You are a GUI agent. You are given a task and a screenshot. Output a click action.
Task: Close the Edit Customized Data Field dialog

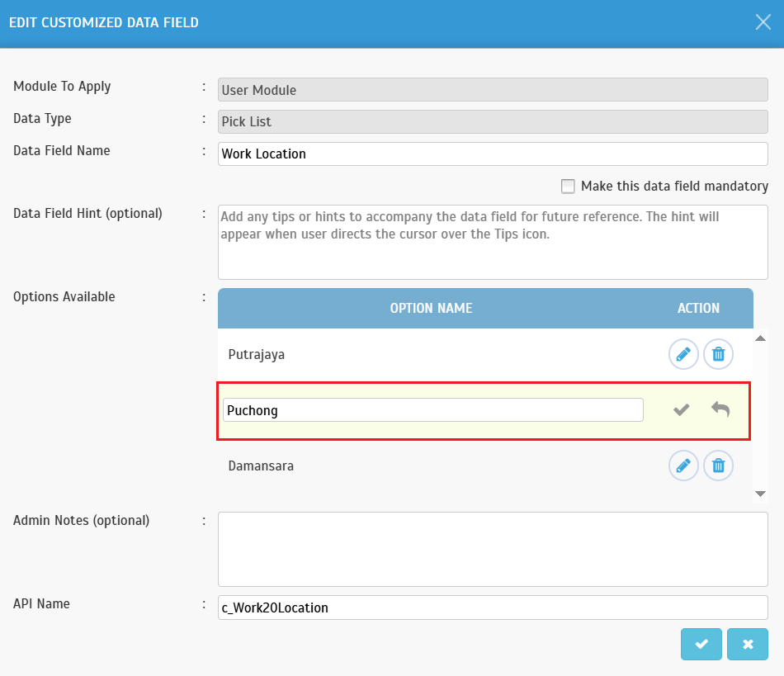763,22
